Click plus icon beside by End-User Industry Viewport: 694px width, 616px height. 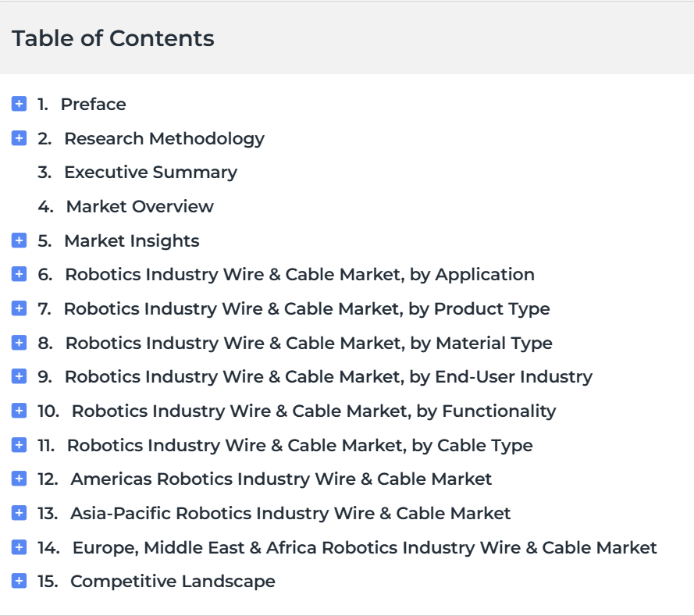(19, 376)
